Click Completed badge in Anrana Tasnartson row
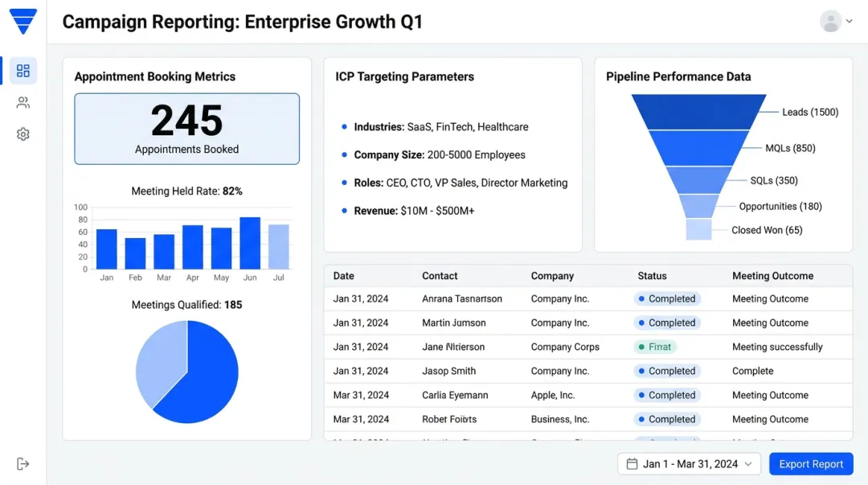 point(667,298)
